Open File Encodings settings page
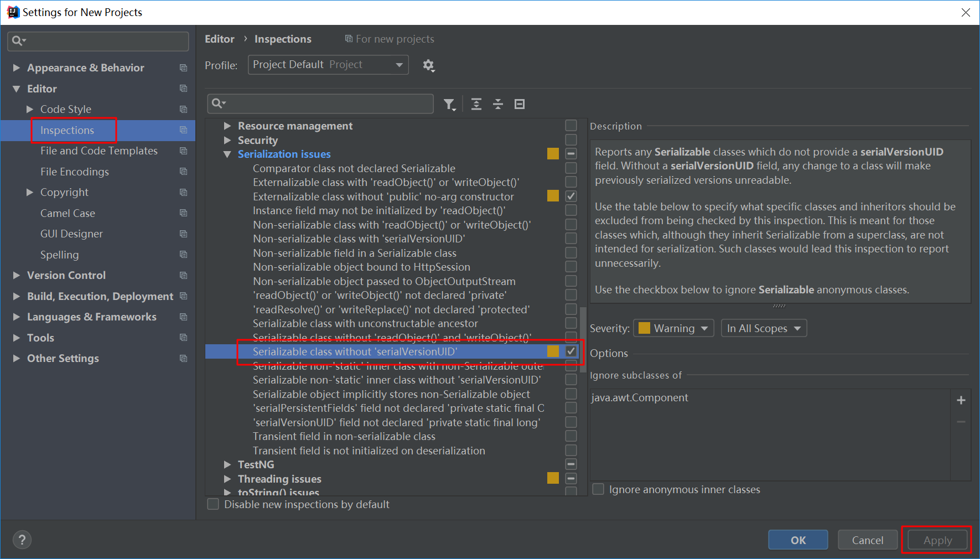The height and width of the screenshot is (559, 980). tap(74, 172)
